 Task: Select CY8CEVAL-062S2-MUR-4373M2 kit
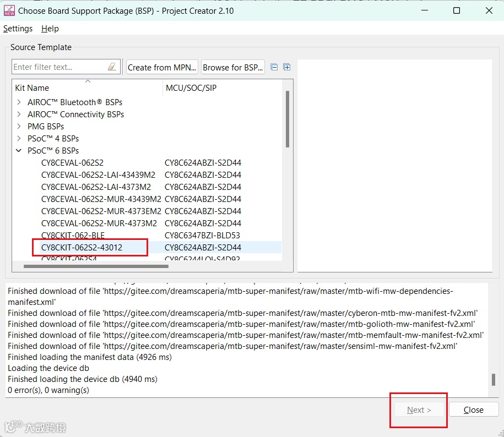(x=99, y=223)
